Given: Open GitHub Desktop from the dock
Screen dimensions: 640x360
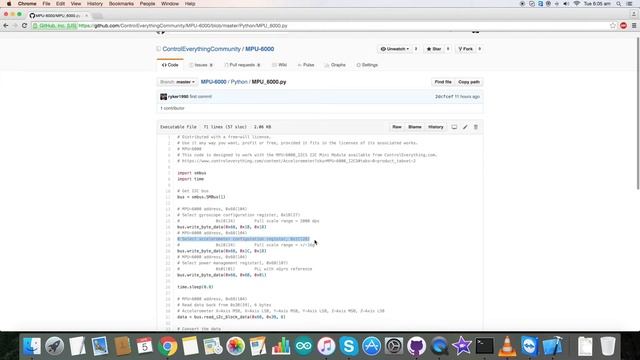Looking at the screenshot, I should 416,346.
